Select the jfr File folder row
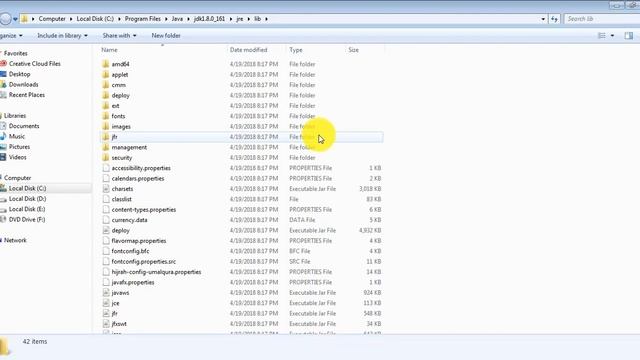The height and width of the screenshot is (360, 640). click(x=242, y=137)
